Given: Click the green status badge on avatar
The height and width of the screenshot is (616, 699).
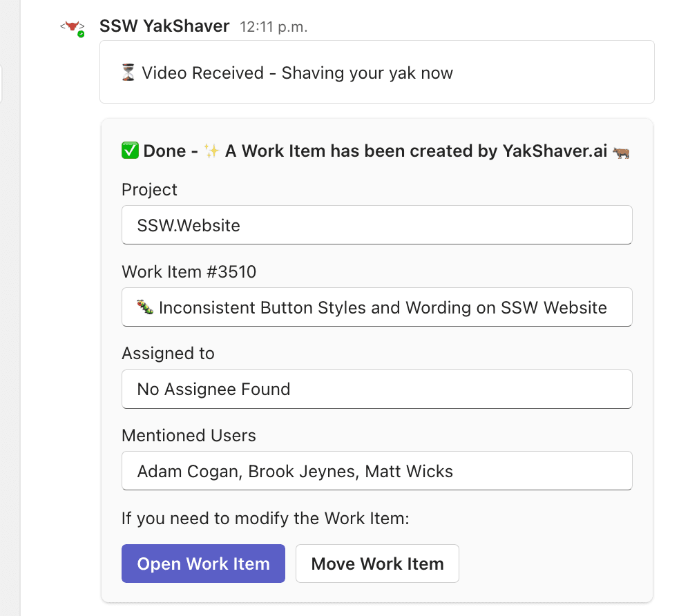Looking at the screenshot, I should click(81, 34).
